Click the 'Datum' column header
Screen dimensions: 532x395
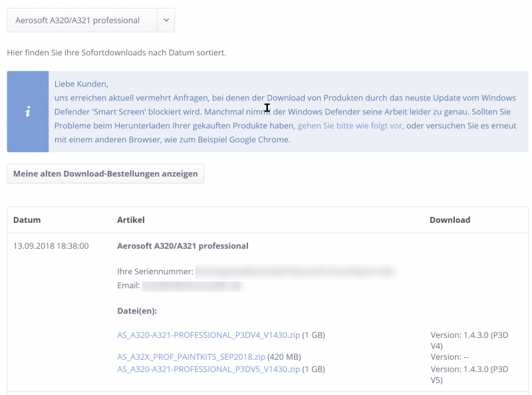pos(27,220)
